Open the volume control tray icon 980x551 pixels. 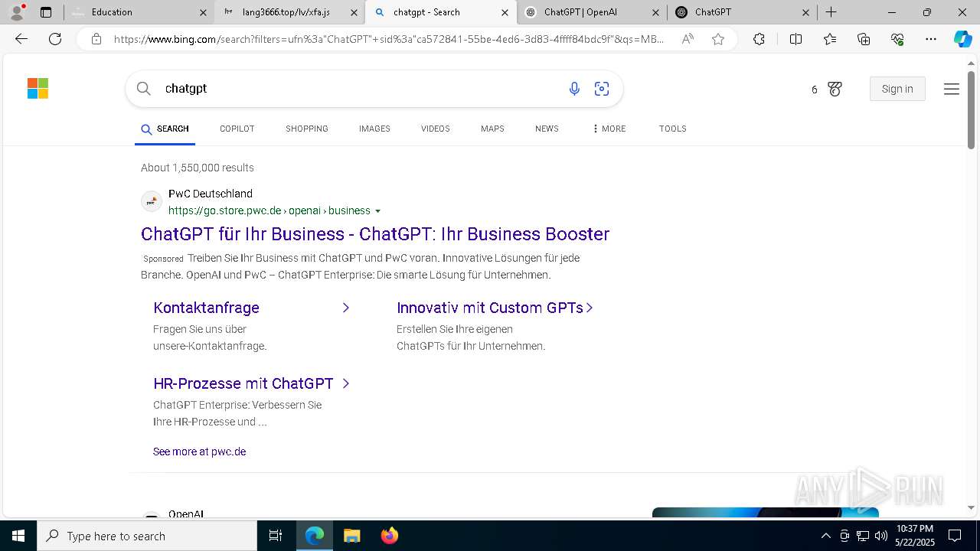point(881,536)
